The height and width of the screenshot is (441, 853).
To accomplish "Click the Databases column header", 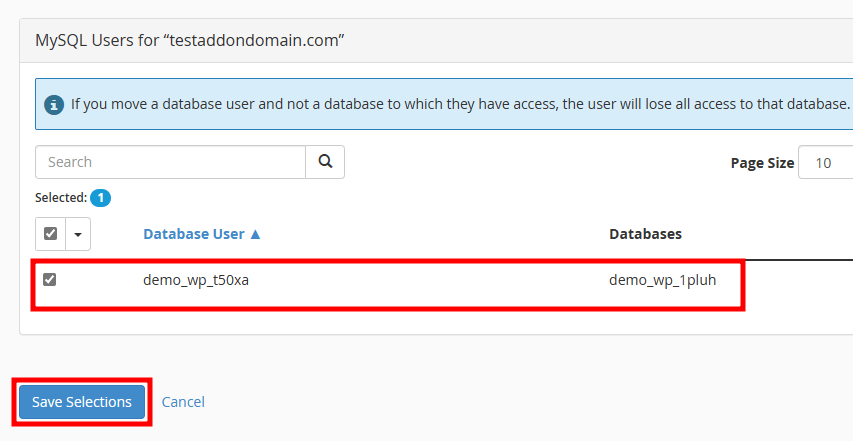I will tap(645, 234).
